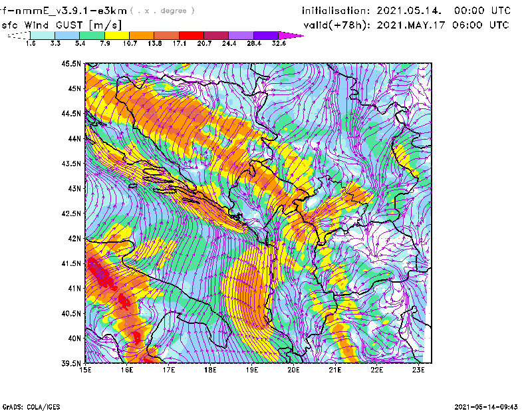Click the lavender 24.4–28.4 legend swatch
532x411 pixels.
241,35
